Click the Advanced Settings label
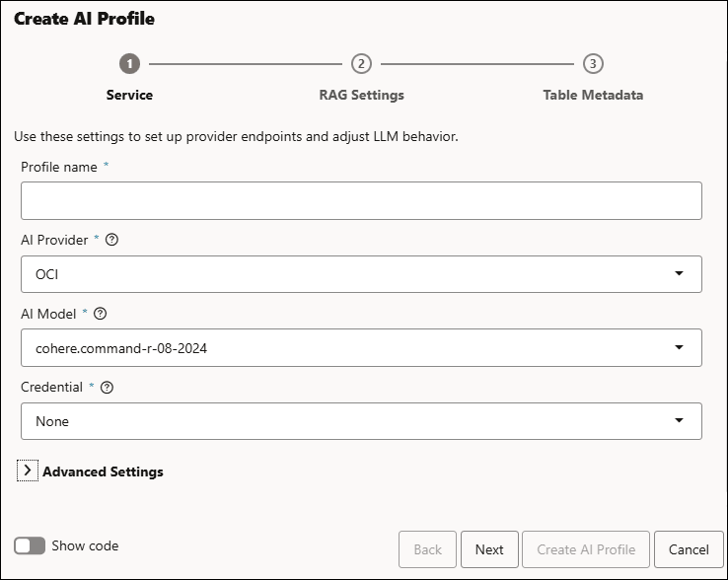Screen dimensions: 728x580 (103, 471)
